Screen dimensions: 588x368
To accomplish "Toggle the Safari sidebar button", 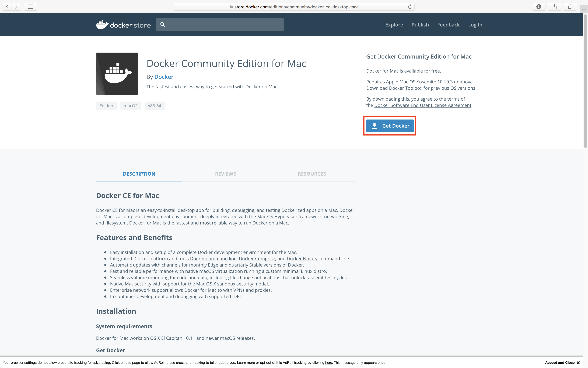I will pos(31,7).
